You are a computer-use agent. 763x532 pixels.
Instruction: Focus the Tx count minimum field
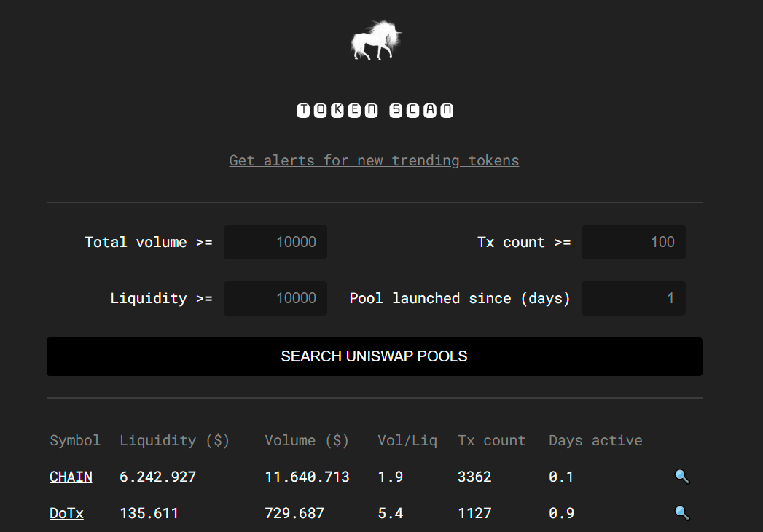click(633, 242)
